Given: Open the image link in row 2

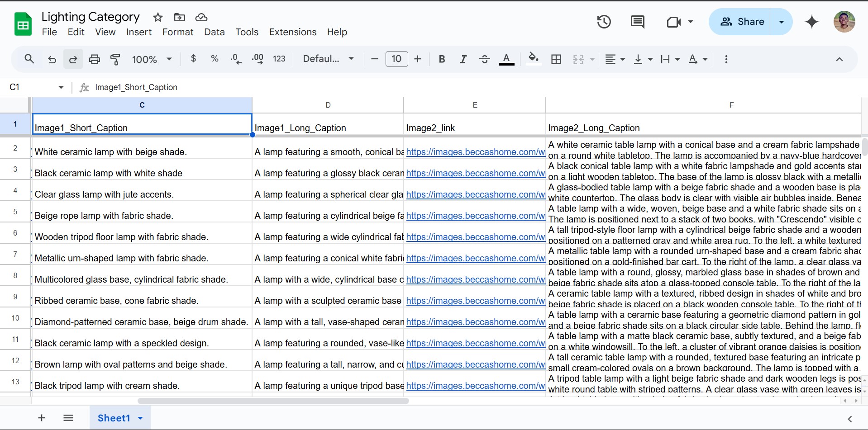Looking at the screenshot, I should 475,152.
